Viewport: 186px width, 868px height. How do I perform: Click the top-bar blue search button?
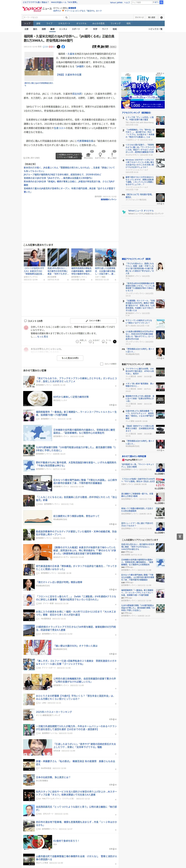pyautogui.click(x=161, y=2)
